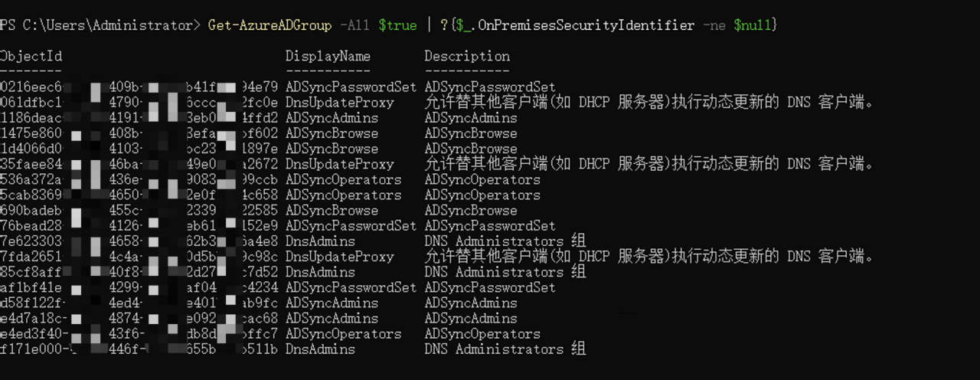Click the Description column header
Viewport: 980px width, 380px height.
(x=467, y=56)
